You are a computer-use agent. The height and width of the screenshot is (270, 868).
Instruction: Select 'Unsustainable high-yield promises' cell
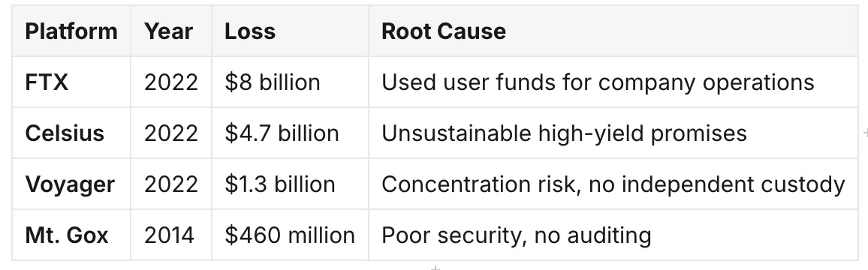click(x=613, y=133)
